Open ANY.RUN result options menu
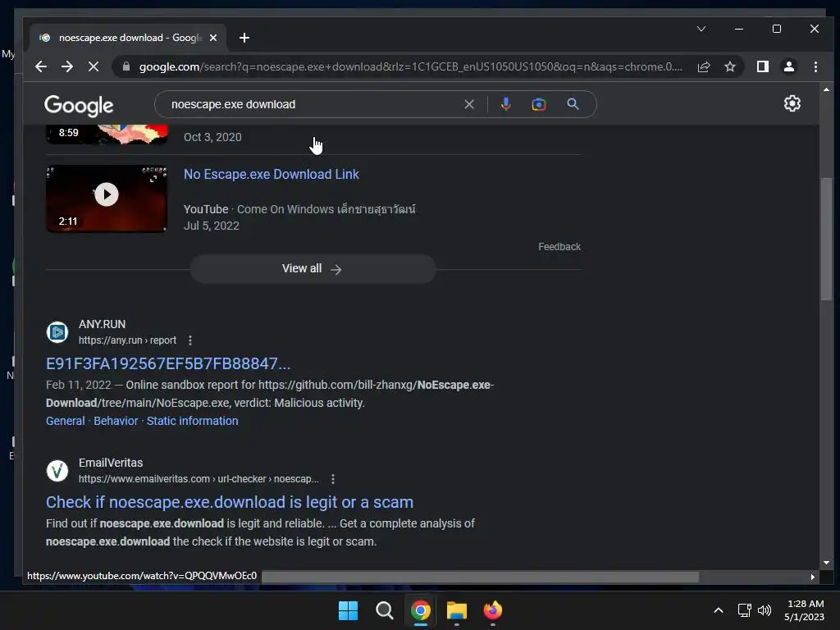 (x=190, y=340)
